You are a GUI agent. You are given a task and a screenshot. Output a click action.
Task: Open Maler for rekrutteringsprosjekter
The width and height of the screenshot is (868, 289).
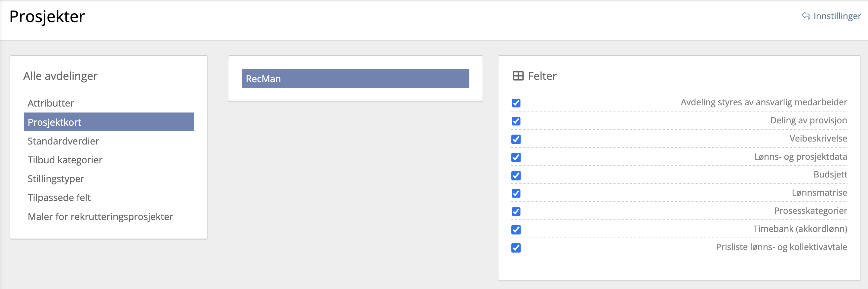(x=100, y=217)
